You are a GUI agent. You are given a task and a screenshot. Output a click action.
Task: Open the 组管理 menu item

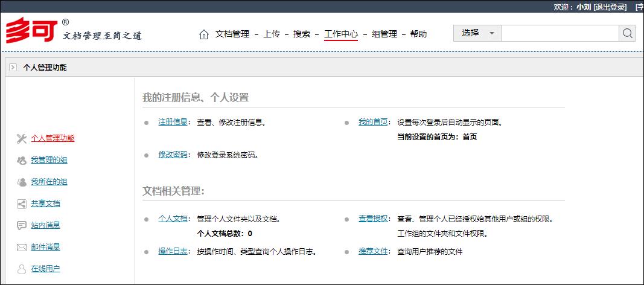tap(384, 34)
